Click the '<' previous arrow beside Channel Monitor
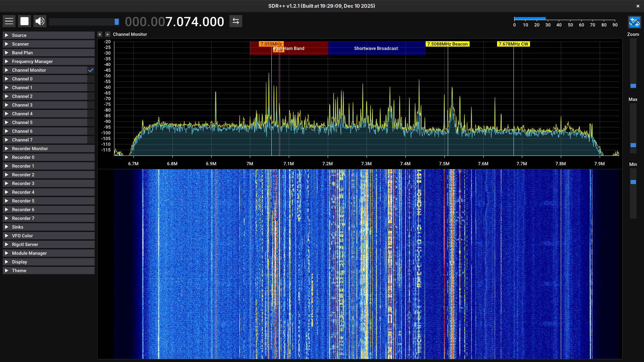Screen dimensions: 644x362 tap(100, 35)
